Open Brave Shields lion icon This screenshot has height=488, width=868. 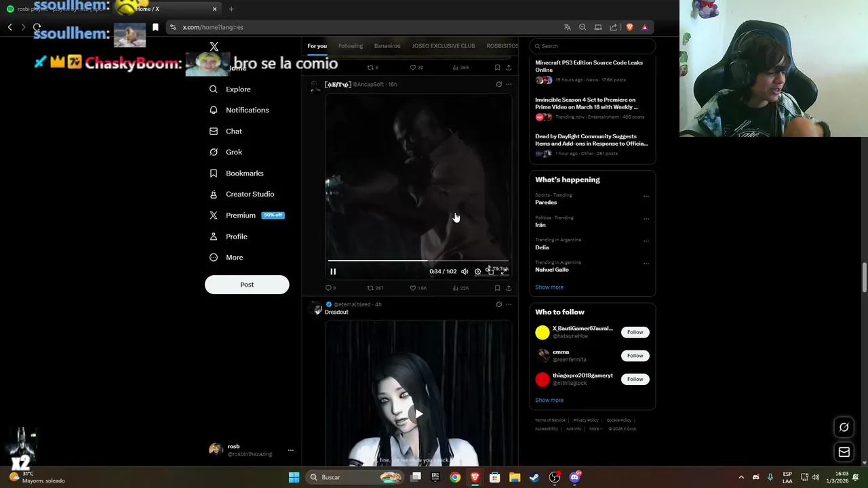(x=629, y=27)
